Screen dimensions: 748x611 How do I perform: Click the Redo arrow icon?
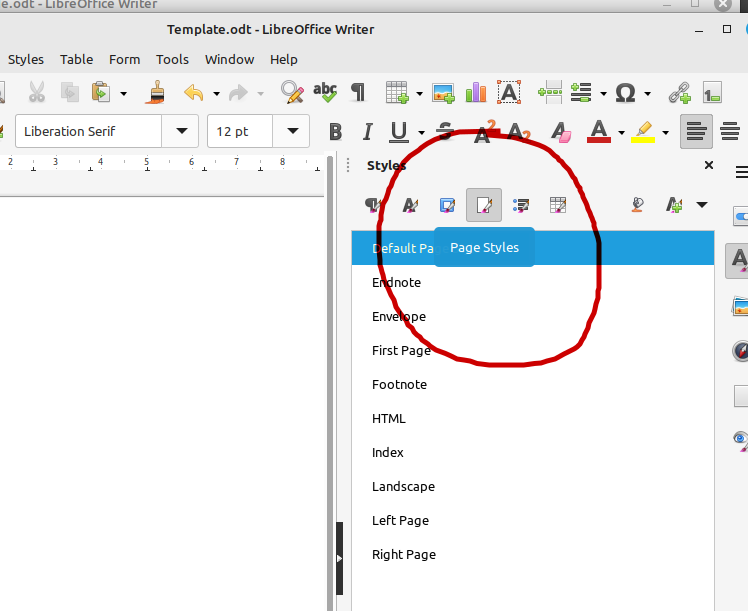tap(238, 93)
